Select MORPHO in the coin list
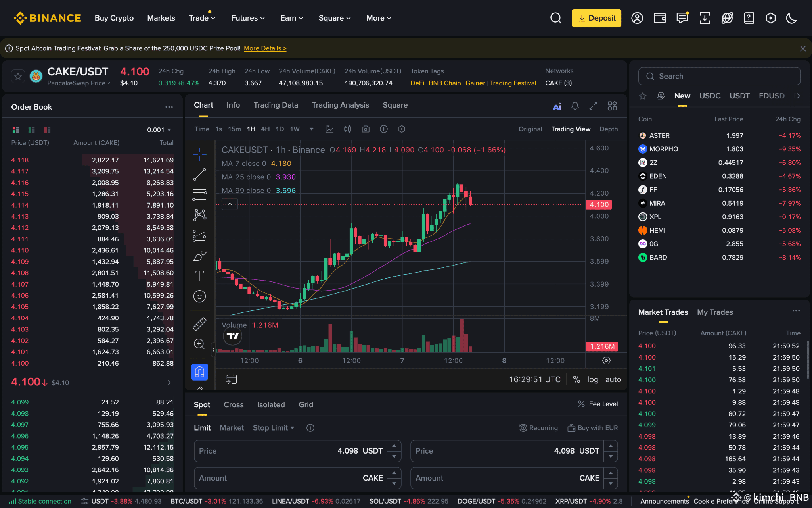The width and height of the screenshot is (812, 508). click(x=719, y=149)
